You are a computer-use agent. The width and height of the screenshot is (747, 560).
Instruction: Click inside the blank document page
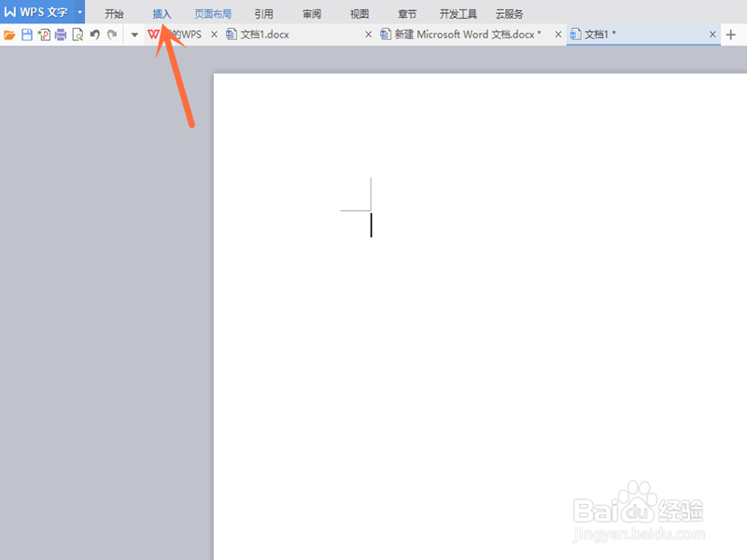click(480, 316)
